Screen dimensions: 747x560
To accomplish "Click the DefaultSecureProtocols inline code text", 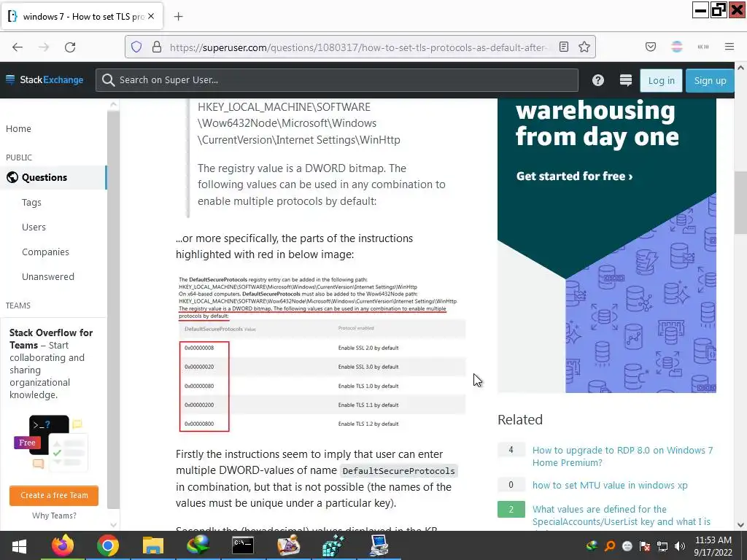I will click(x=398, y=471).
